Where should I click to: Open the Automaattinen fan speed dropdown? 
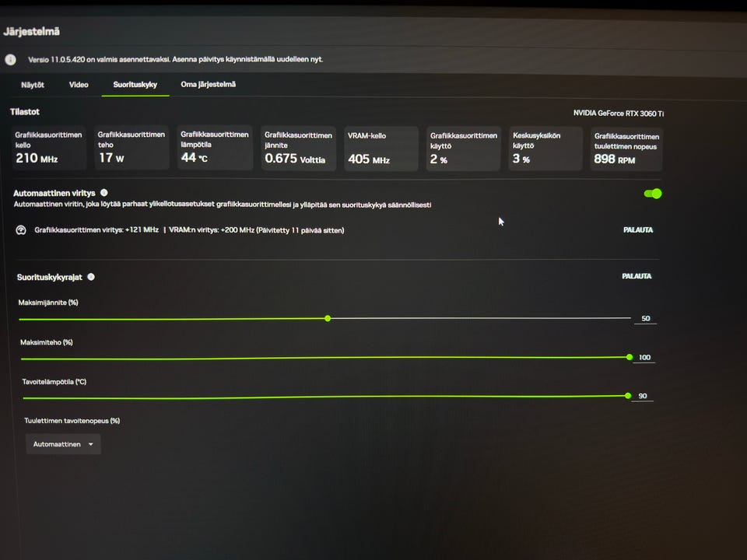63,444
